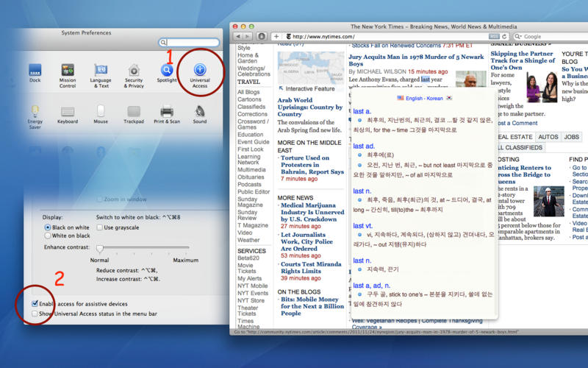Image resolution: width=588 pixels, height=368 pixels.
Task: Click the Safari toolbar icon beside forward arrow
Action: tap(262, 36)
